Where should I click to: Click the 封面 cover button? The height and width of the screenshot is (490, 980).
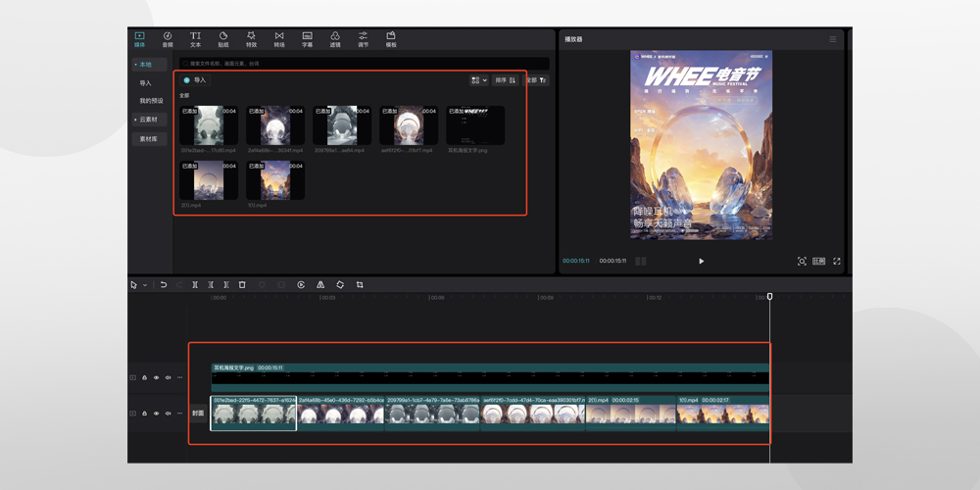click(198, 414)
